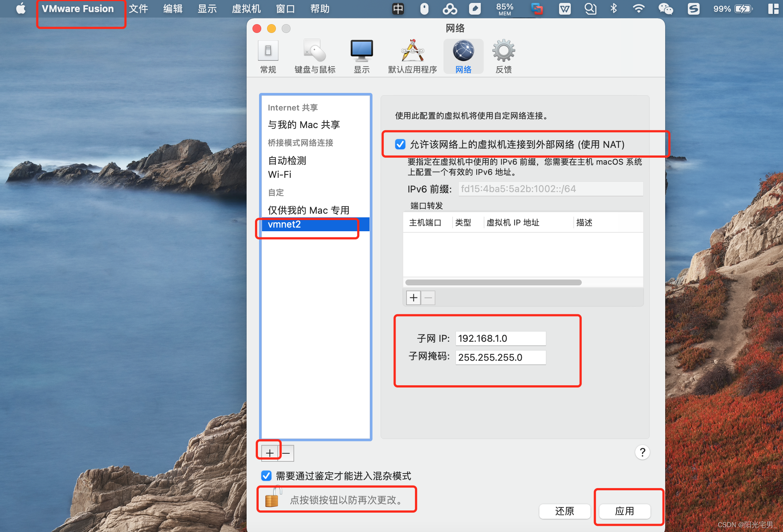Open the VMware Fusion application menu
Image resolution: width=783 pixels, height=532 pixels.
point(78,9)
